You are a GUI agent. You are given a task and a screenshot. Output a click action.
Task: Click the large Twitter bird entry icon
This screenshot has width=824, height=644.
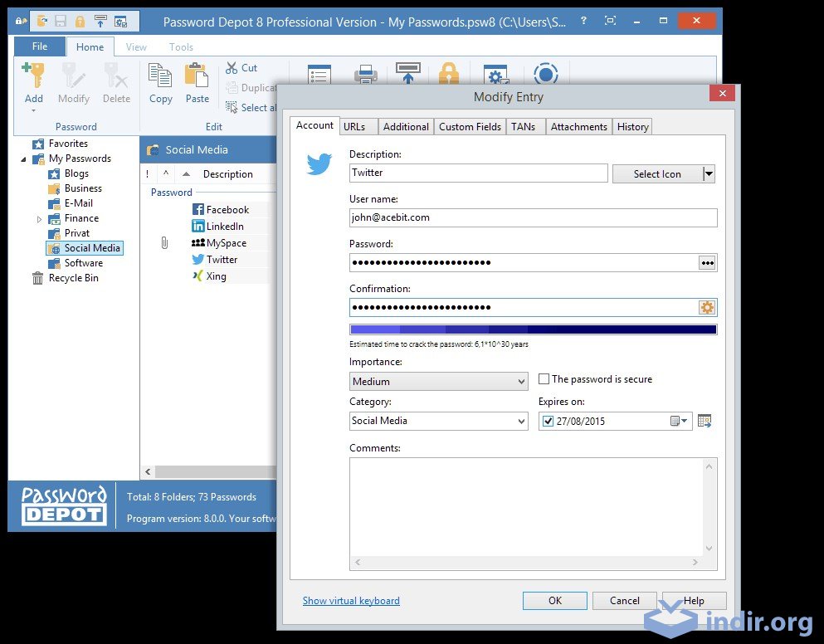pyautogui.click(x=319, y=163)
